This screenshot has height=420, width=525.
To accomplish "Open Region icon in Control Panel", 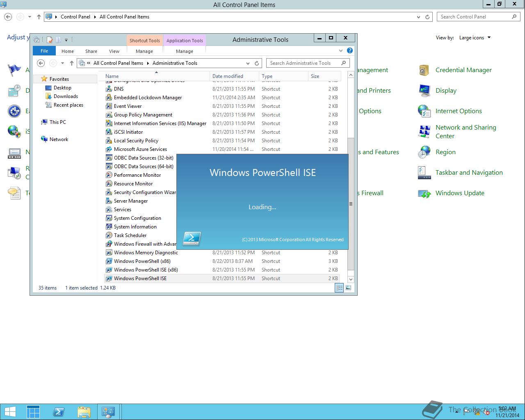I will (424, 152).
